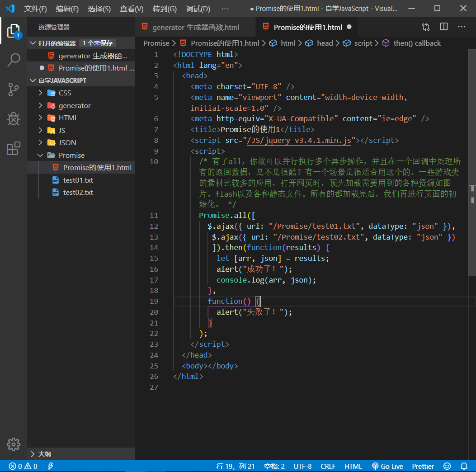Start Go Live server
This screenshot has width=476, height=472.
pos(388,466)
